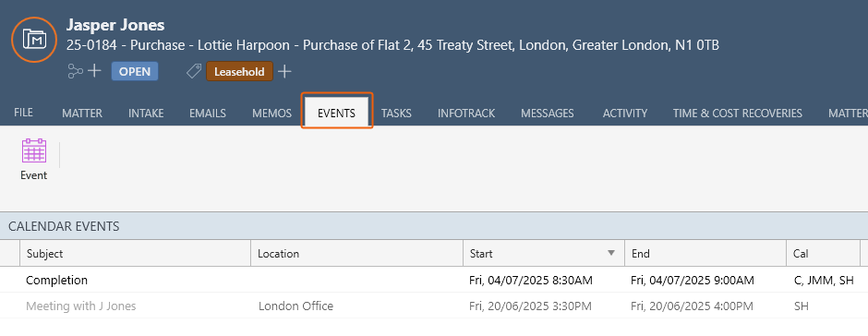The image size is (868, 336).
Task: Click the Leasehold tag
Action: (240, 71)
